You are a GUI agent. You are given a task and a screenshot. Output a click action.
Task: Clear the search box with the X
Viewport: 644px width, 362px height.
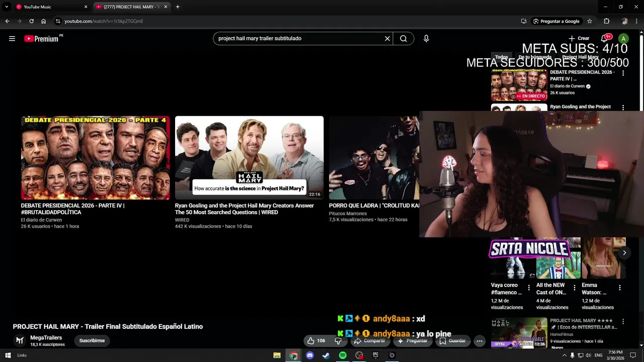pos(387,39)
